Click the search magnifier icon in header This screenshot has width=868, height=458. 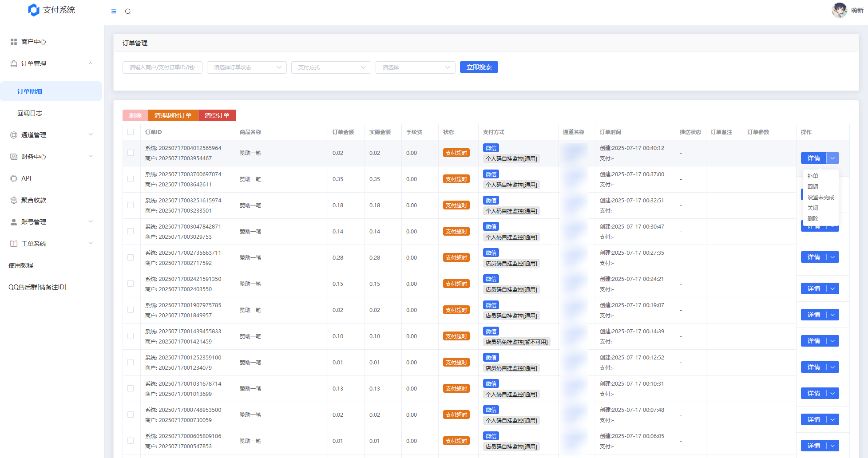pos(128,12)
